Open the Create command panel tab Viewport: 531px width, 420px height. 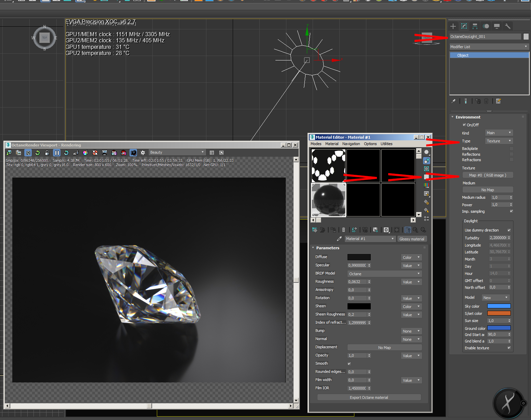[x=453, y=26]
